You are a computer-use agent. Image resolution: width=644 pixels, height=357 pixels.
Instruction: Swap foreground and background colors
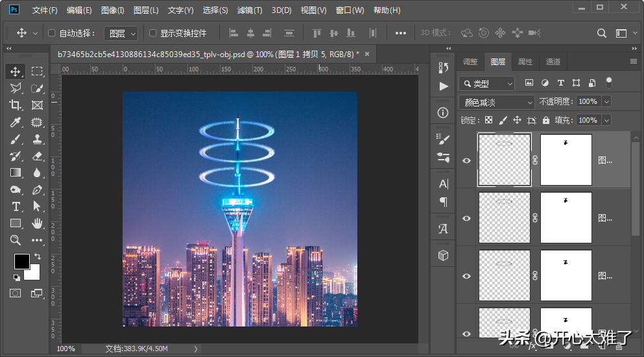[x=38, y=256]
